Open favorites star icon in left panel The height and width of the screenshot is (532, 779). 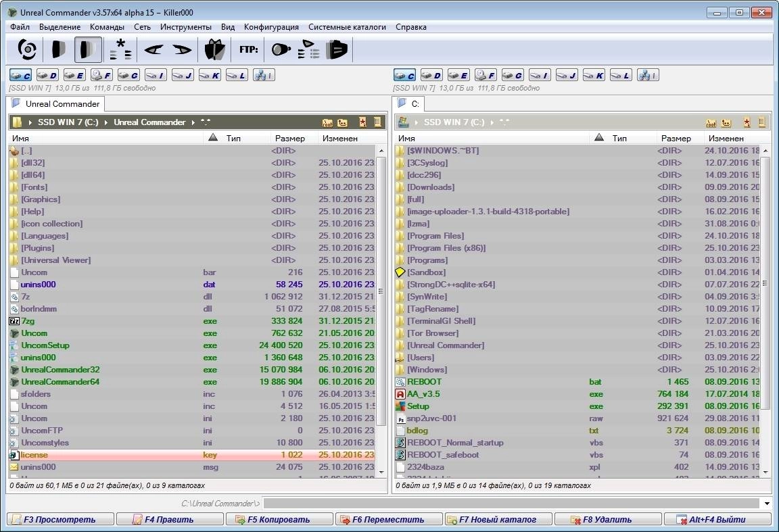click(362, 122)
